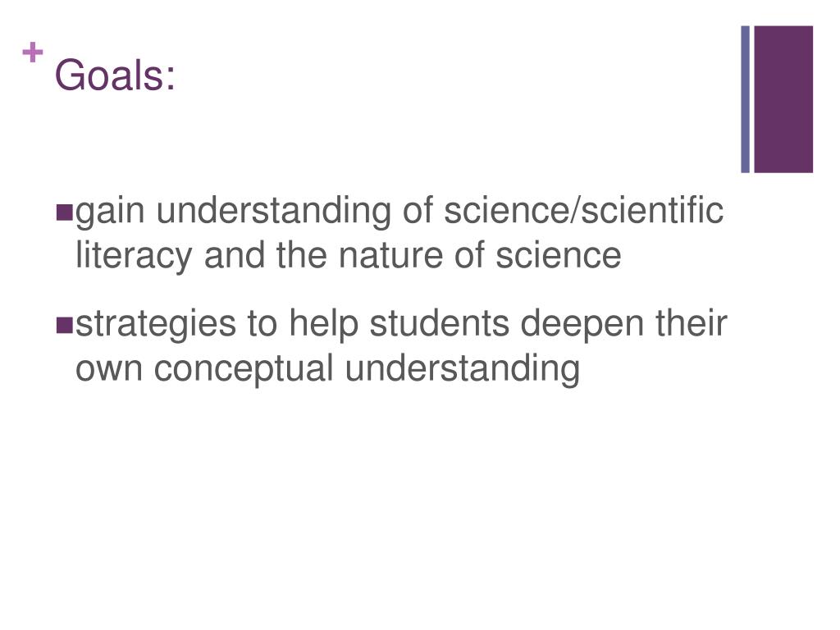
Task: Click the word "deepen"
Action: pos(582,325)
